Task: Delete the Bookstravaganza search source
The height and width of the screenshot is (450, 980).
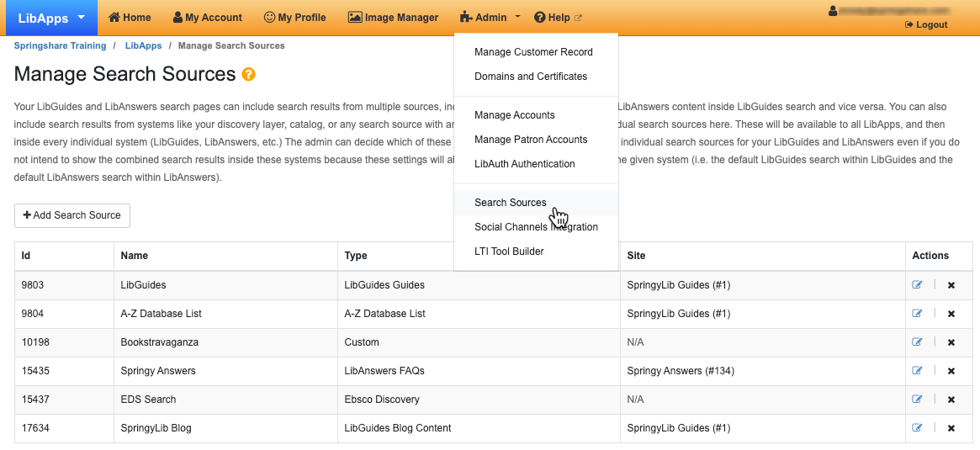Action: (x=951, y=342)
